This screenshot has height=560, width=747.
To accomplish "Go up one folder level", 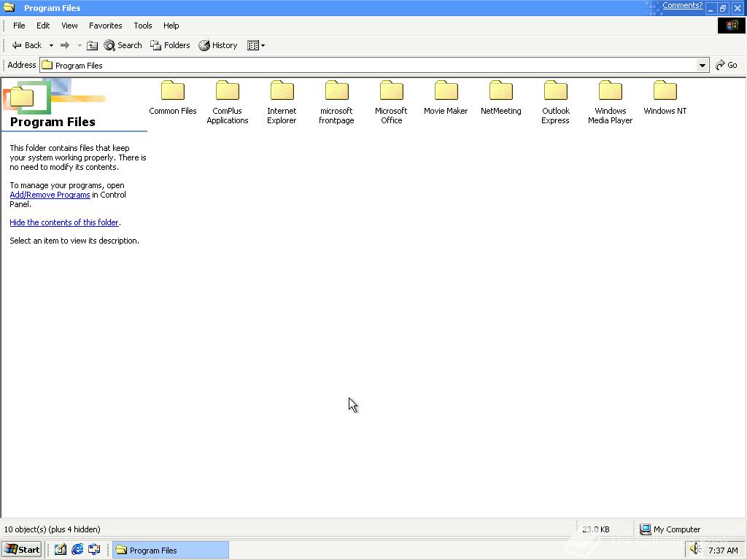I will coord(93,45).
